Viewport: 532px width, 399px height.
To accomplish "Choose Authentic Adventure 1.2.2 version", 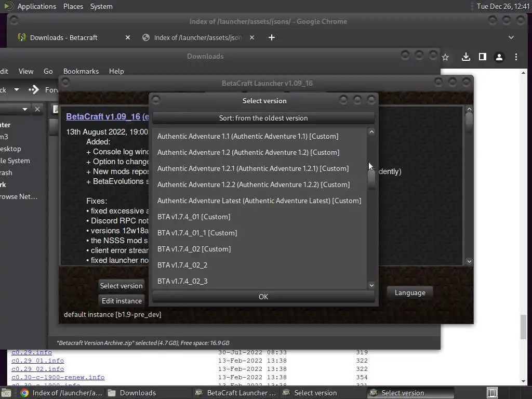I will (260, 184).
